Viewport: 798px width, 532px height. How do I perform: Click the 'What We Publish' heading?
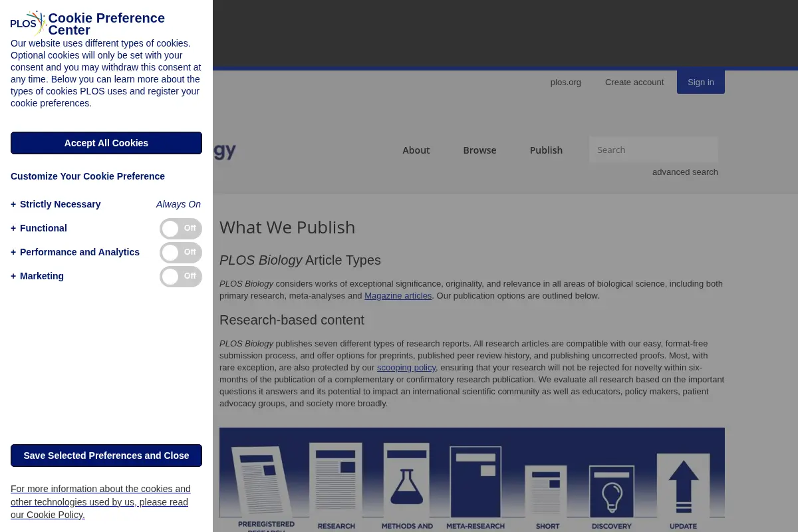pos(287,227)
